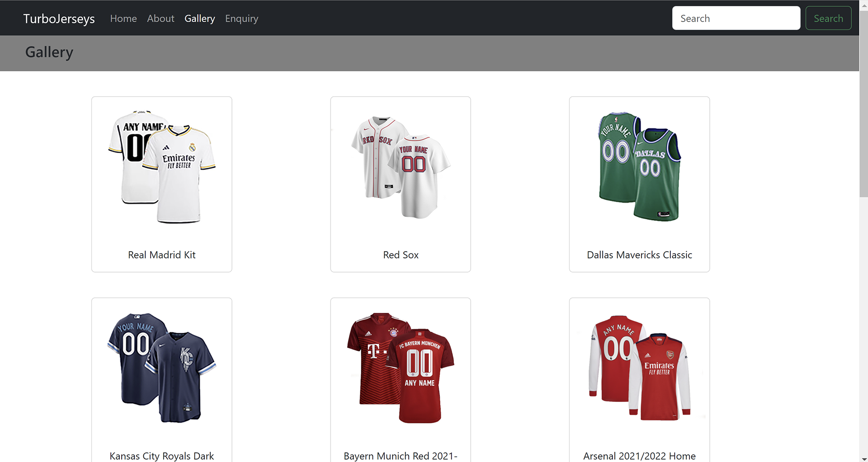
Task: Click the scrollbar down arrow
Action: pyautogui.click(x=863, y=458)
